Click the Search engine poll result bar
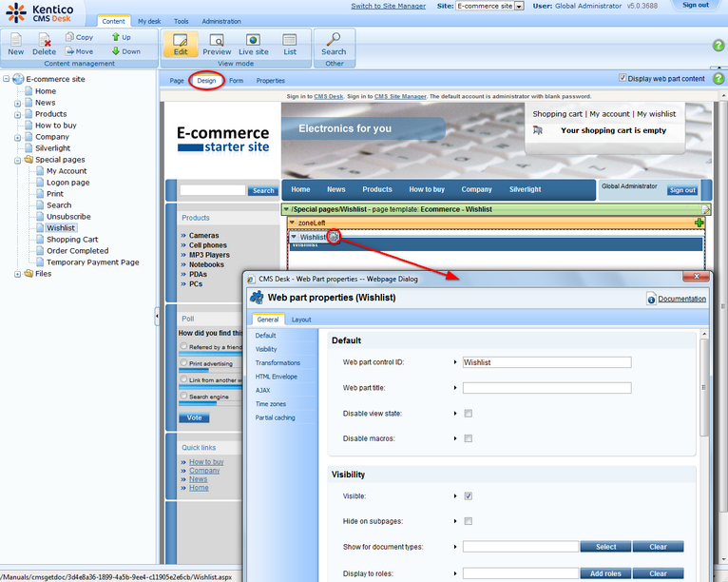Image resolution: width=728 pixels, height=582 pixels. [198, 403]
